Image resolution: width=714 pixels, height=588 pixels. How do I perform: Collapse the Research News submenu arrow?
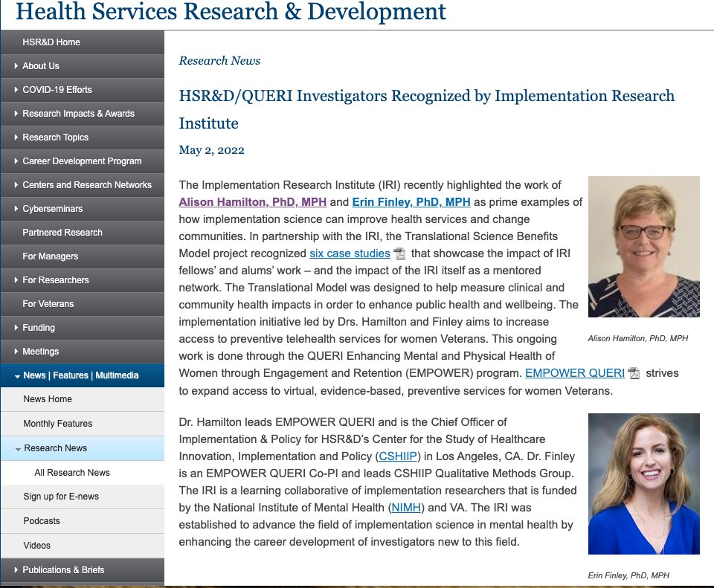18,449
